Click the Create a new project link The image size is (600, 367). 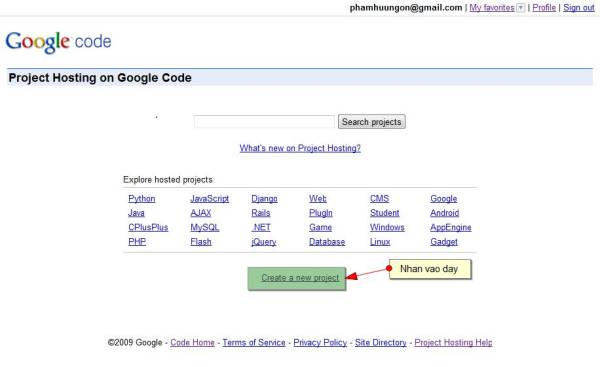click(x=300, y=278)
